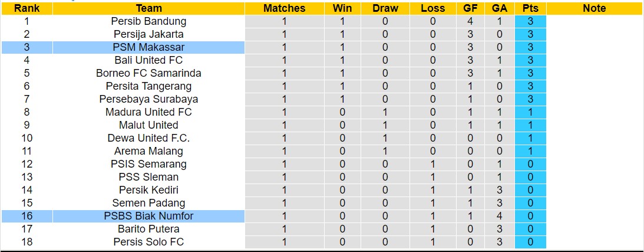644x252 pixels.
Task: Select the Win column header
Action: point(342,8)
